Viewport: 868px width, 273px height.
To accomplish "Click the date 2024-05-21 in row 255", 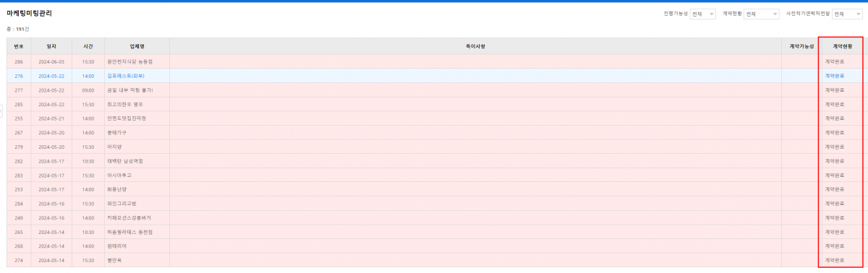I will point(51,118).
